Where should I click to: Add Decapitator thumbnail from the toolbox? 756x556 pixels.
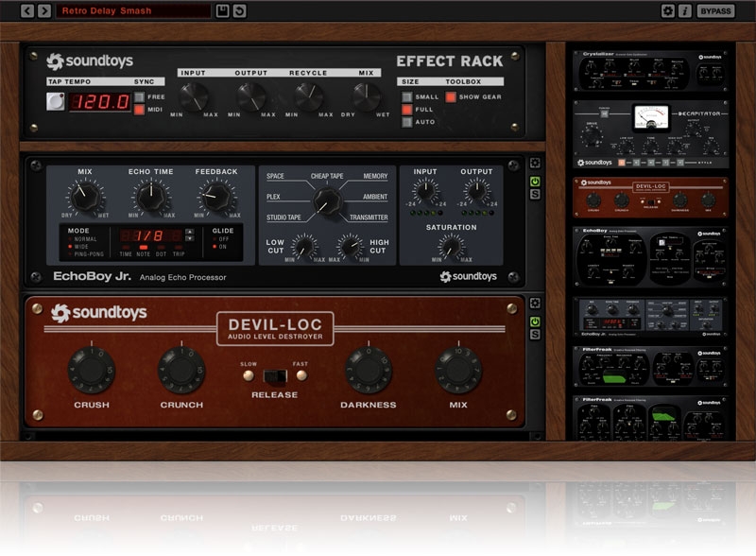pyautogui.click(x=651, y=134)
